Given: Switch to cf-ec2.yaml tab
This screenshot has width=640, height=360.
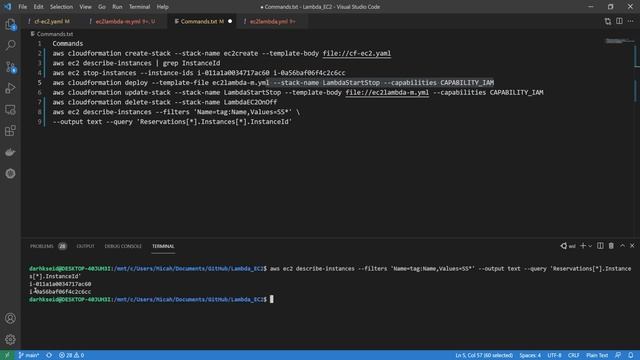Looking at the screenshot, I should [51, 21].
